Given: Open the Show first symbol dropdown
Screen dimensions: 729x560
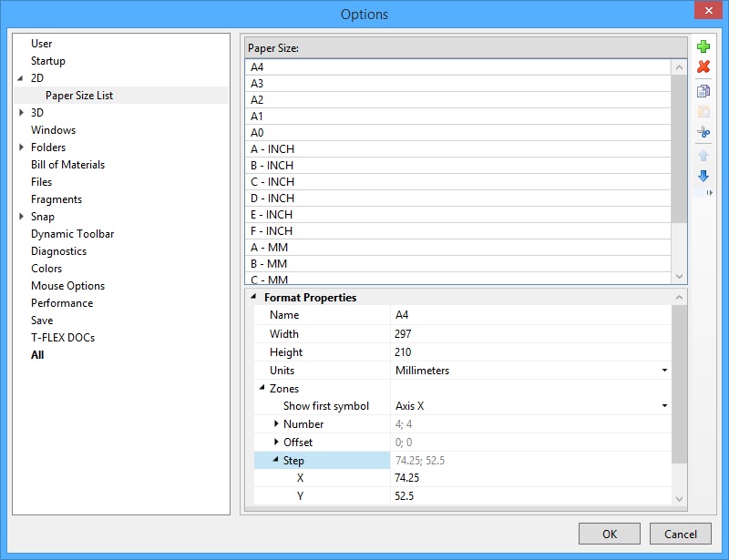Looking at the screenshot, I should click(665, 406).
